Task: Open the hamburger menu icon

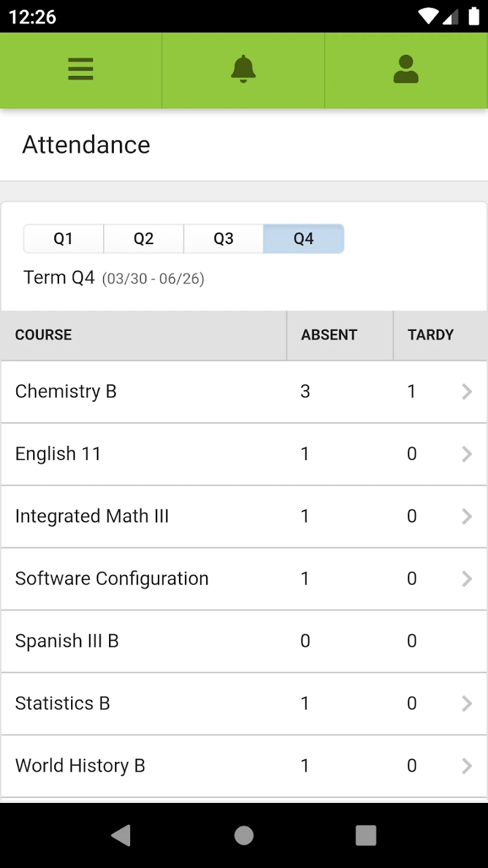Action: 81,70
